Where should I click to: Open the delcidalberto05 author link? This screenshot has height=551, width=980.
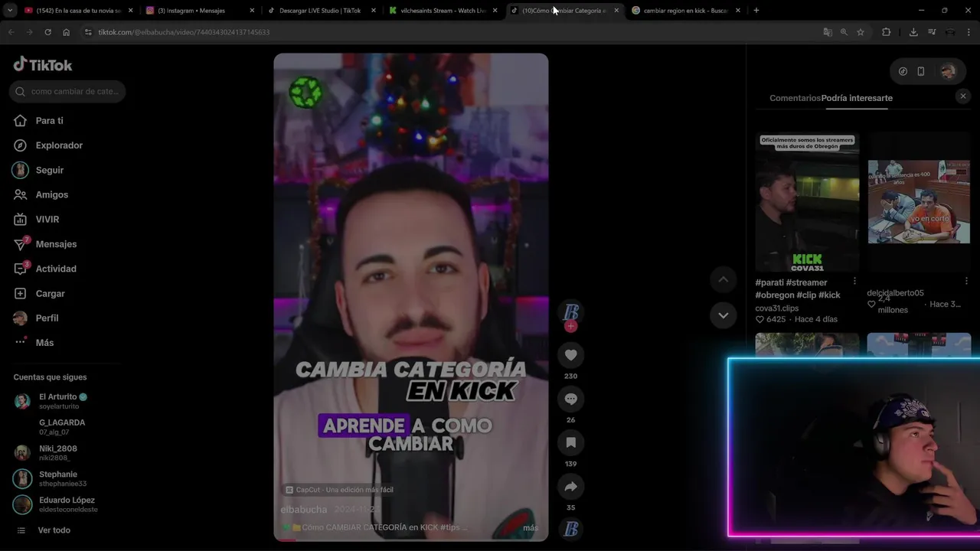[895, 293]
